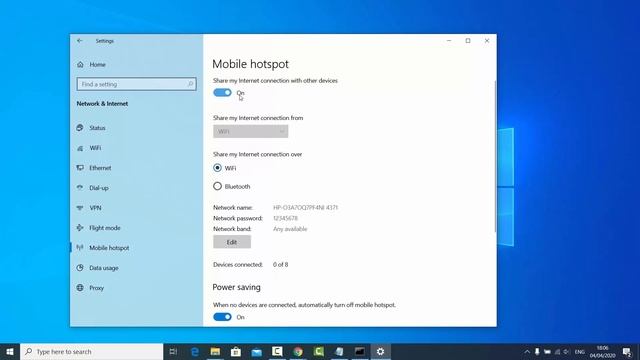Click the Network & Internet section title
The height and width of the screenshot is (360, 640).
(x=102, y=104)
